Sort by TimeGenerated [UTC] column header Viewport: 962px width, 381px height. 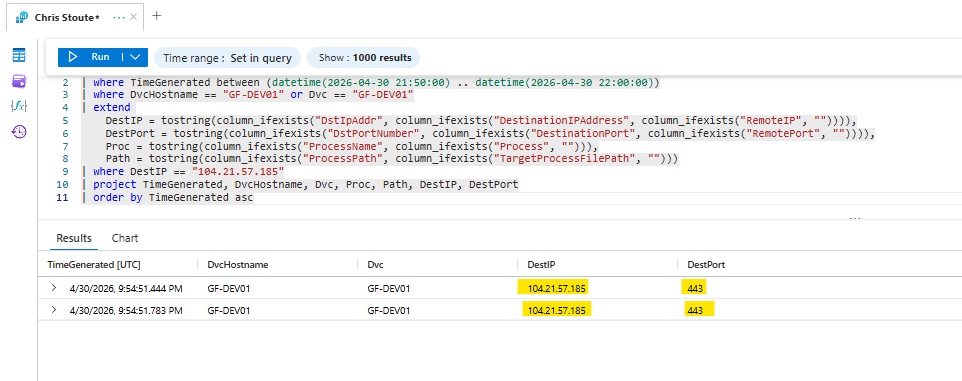(x=94, y=265)
